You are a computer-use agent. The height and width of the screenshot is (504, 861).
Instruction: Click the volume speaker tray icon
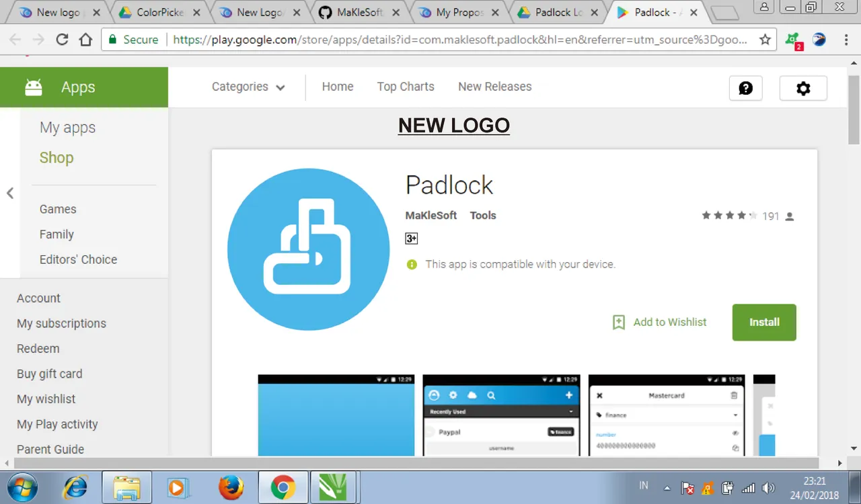click(768, 489)
